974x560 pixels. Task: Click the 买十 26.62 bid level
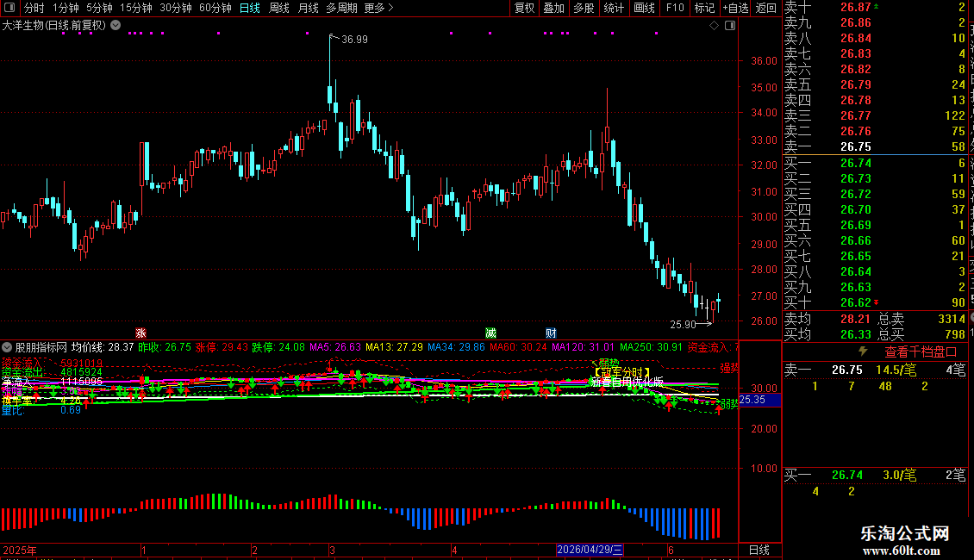(875, 302)
